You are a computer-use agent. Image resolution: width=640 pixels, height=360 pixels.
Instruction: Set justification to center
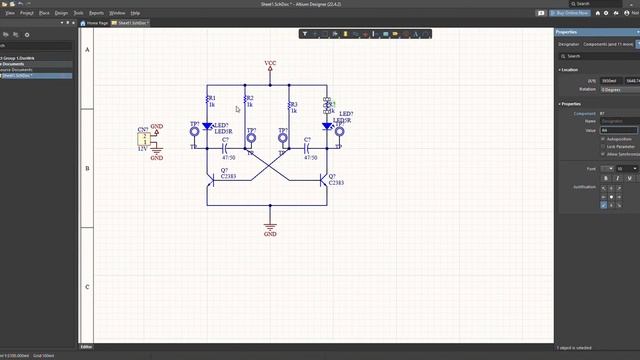pyautogui.click(x=611, y=197)
